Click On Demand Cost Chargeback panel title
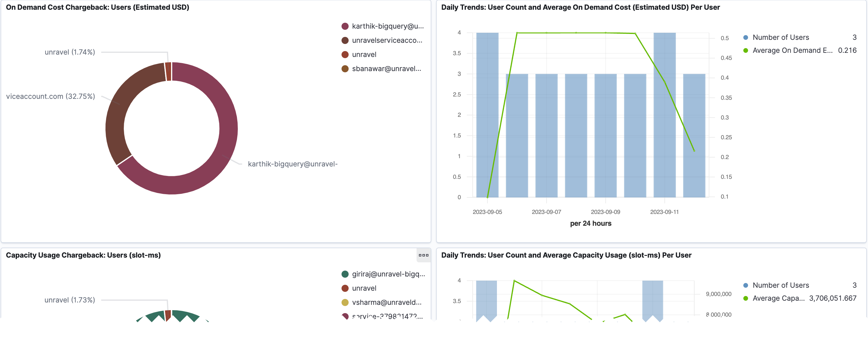This screenshot has width=868, height=337. point(97,7)
